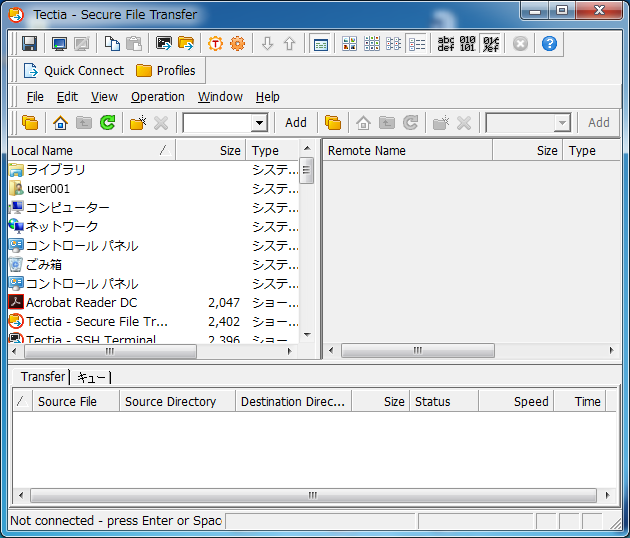Open the Profiles folder button

(166, 71)
